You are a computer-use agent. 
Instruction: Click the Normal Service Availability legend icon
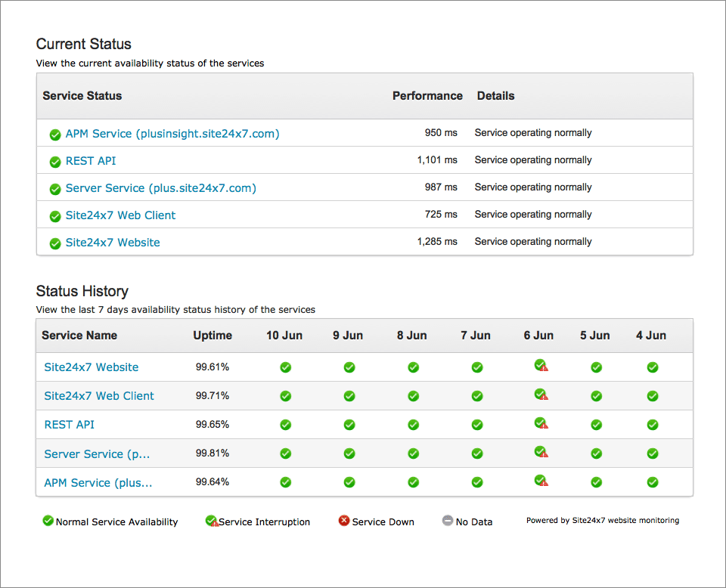(48, 521)
